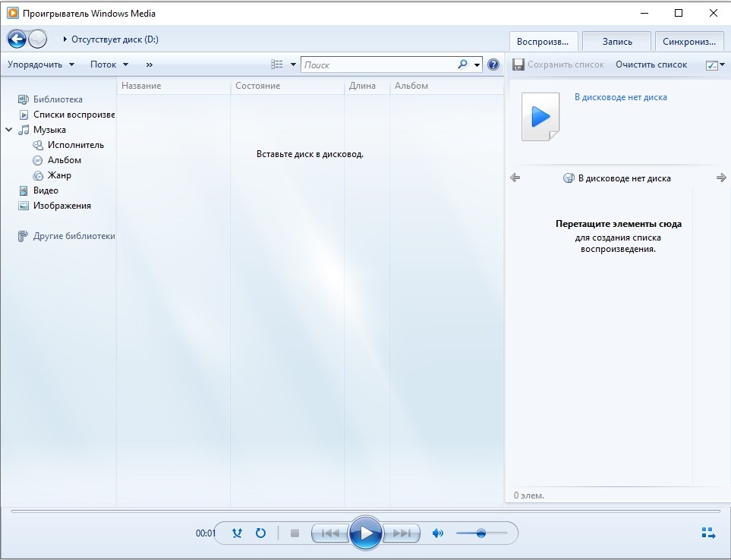Click the Отсутствует диск (D:) breadcrumb
Viewport: 731px width, 560px height.
click(x=115, y=39)
